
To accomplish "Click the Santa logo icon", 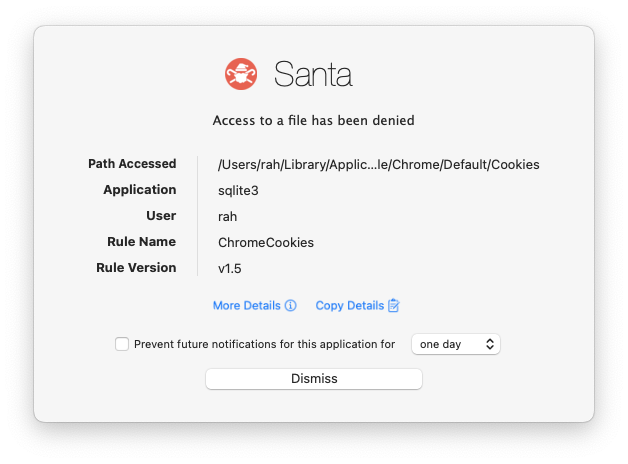I will [x=242, y=75].
